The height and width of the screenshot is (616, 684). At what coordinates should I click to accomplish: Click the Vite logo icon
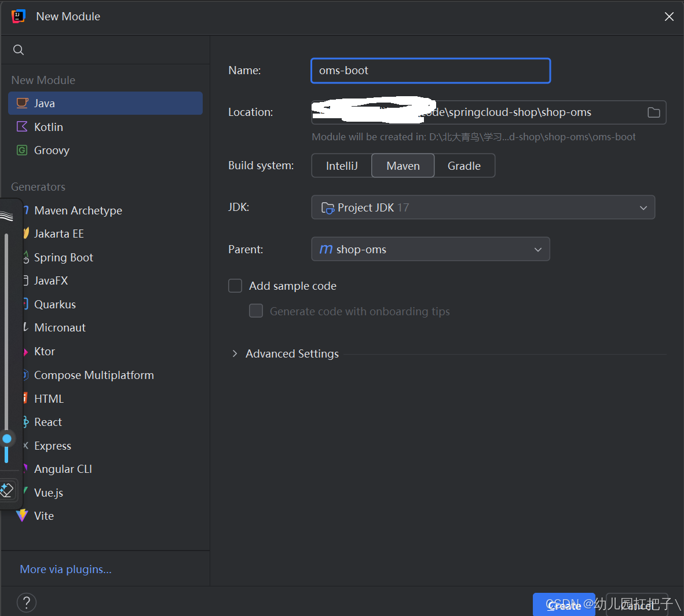pos(22,516)
